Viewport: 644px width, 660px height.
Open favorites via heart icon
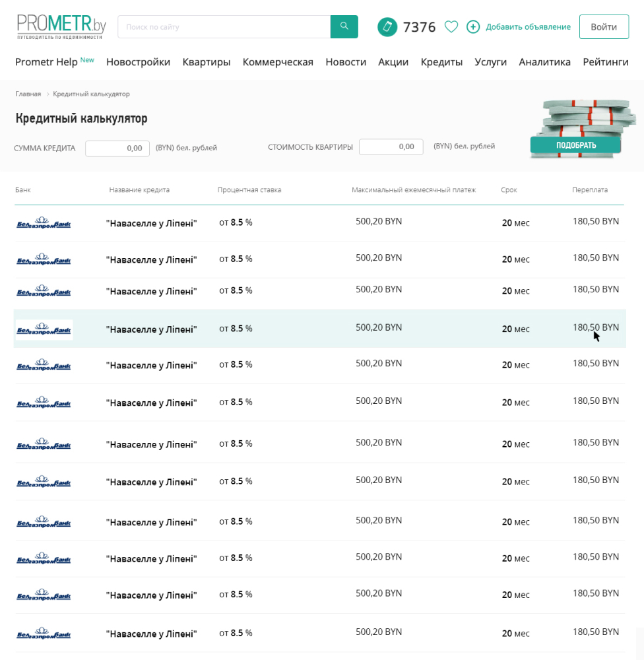451,27
